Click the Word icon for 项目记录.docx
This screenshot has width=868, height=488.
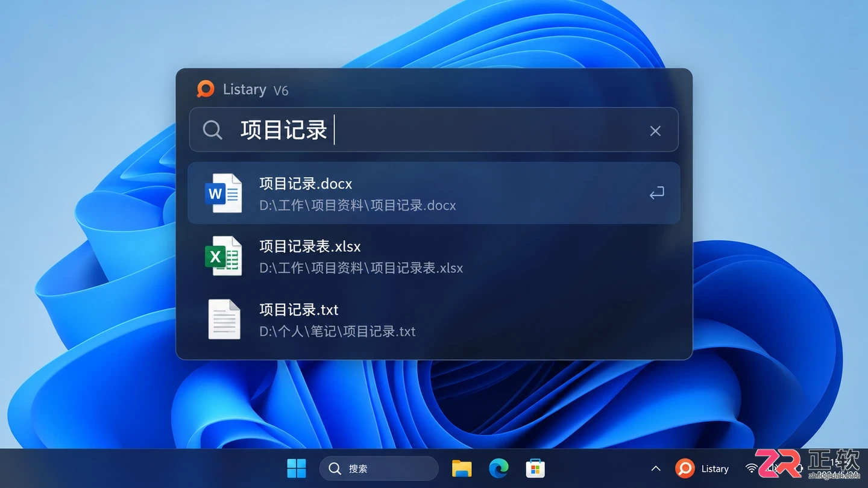coord(223,193)
